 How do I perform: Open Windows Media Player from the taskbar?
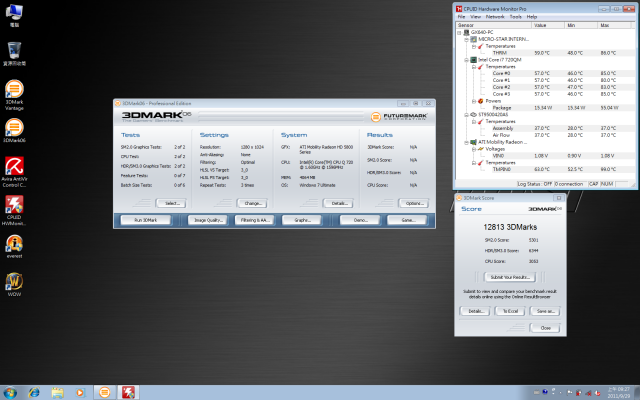(80, 393)
